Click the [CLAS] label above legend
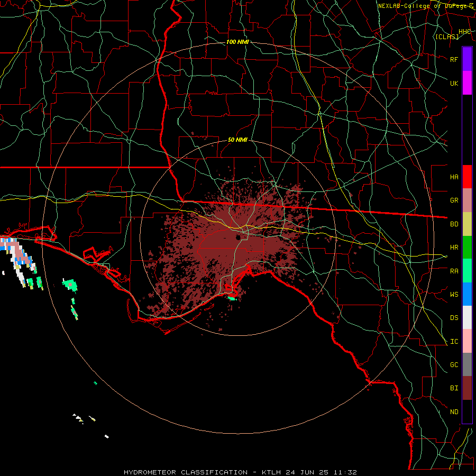Viewport: 476px width, 476px height. click(447, 37)
